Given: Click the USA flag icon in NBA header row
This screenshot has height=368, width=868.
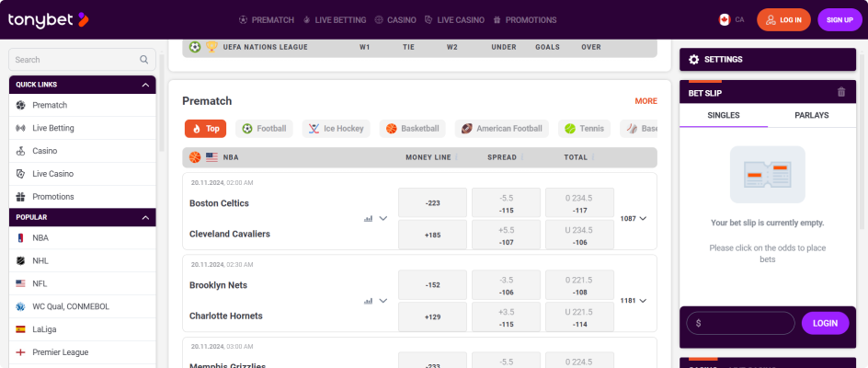Looking at the screenshot, I should pyautogui.click(x=211, y=157).
